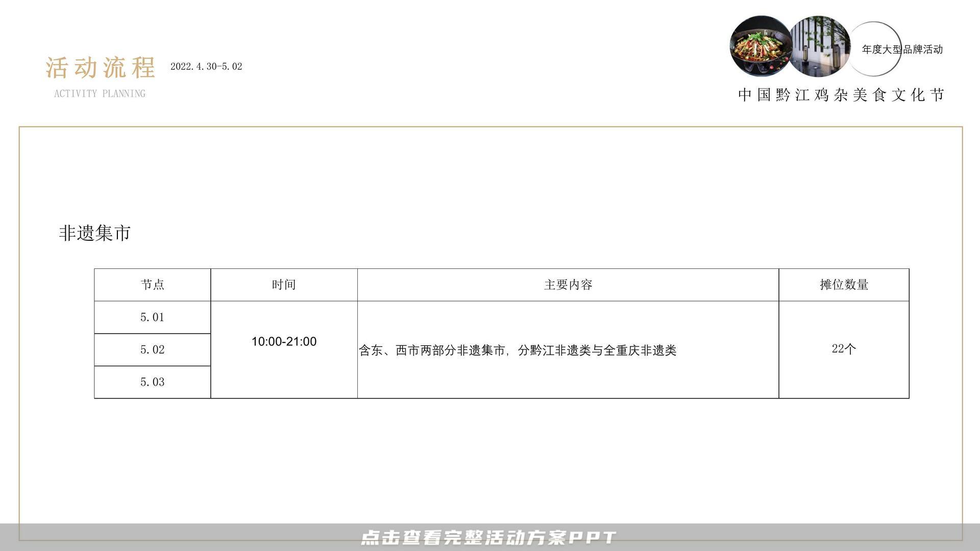Select the 活动流程 title text
This screenshot has height=551, width=980.
[x=100, y=67]
